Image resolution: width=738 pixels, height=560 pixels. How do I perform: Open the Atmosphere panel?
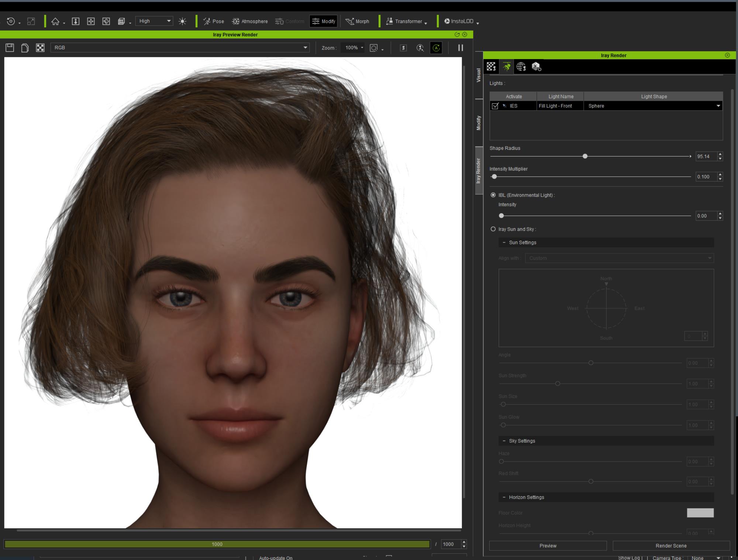(250, 21)
